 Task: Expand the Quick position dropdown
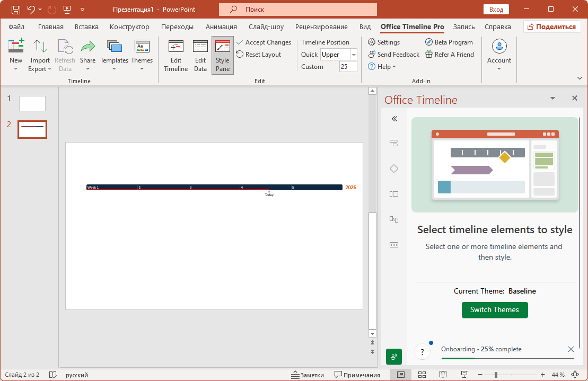click(x=354, y=55)
